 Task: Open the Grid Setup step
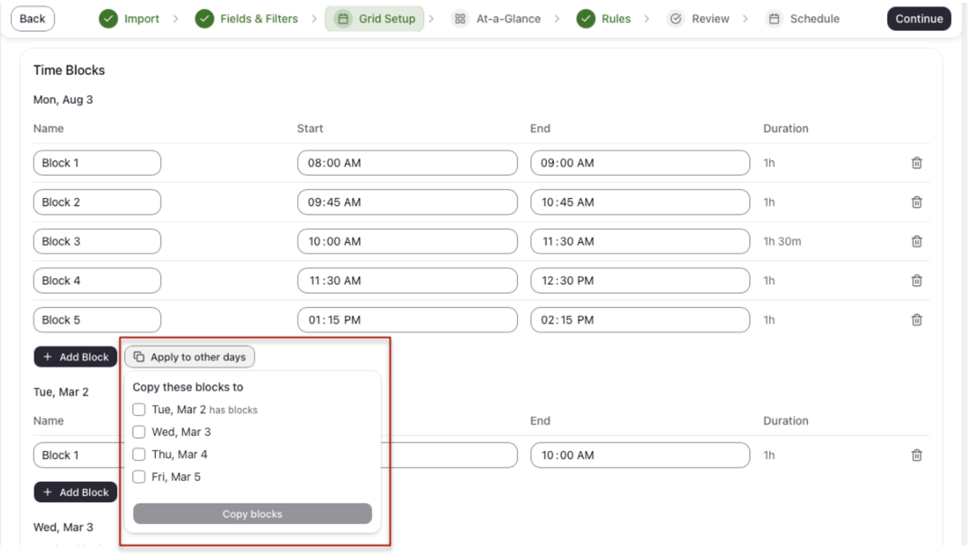pyautogui.click(x=374, y=19)
